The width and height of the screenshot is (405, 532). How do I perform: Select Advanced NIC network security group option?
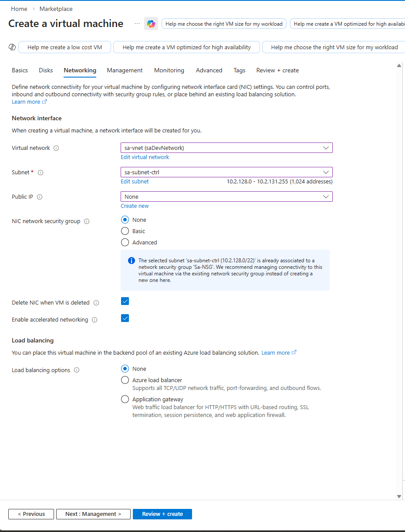(x=125, y=243)
